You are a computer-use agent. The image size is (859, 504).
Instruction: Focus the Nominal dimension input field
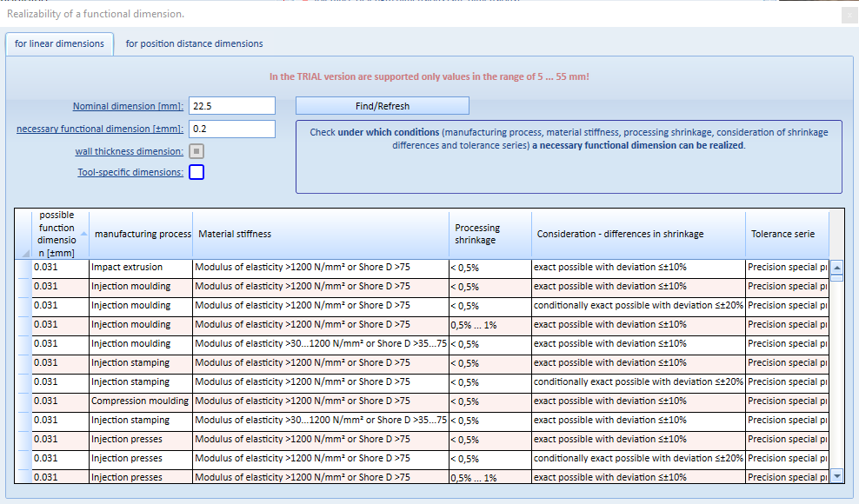click(x=232, y=106)
